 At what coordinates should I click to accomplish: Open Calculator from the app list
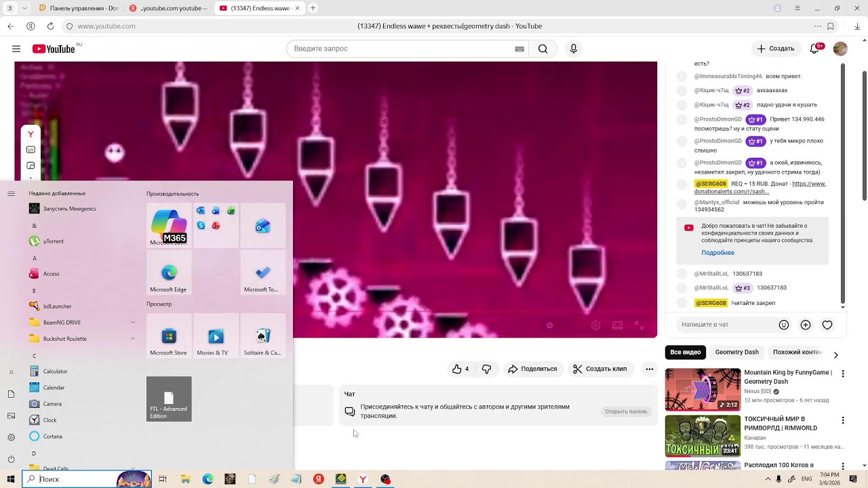82,371
